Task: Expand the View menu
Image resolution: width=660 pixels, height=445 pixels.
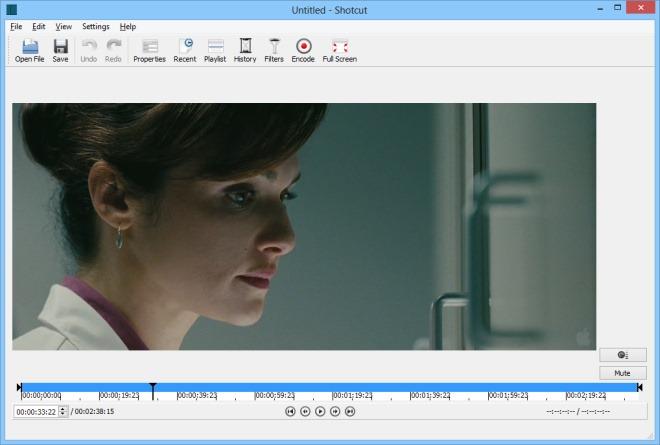Action: (64, 26)
